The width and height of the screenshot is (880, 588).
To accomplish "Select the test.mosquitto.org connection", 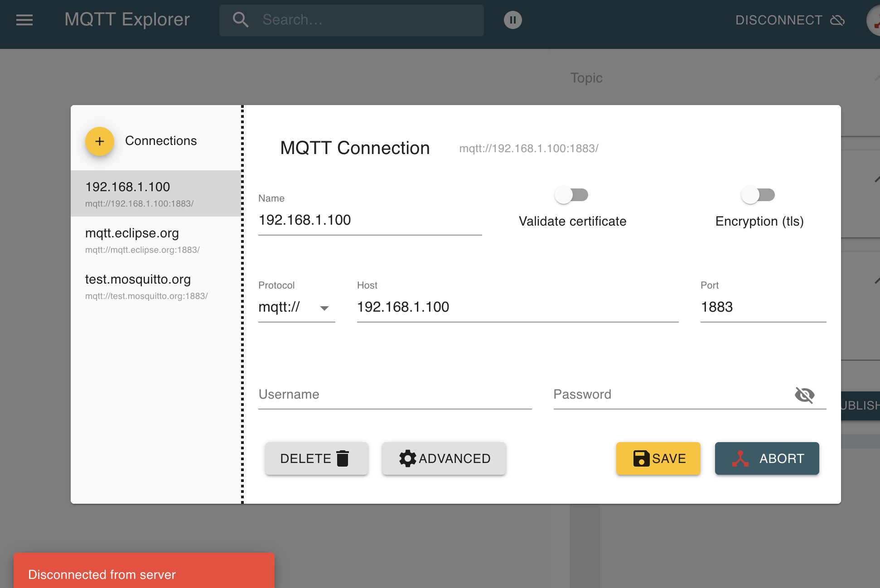I will (156, 286).
